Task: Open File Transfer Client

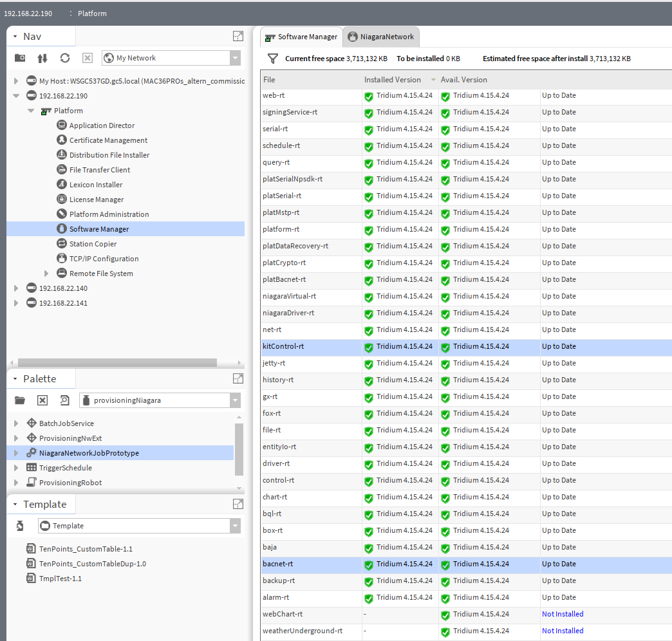Action: click(x=99, y=170)
